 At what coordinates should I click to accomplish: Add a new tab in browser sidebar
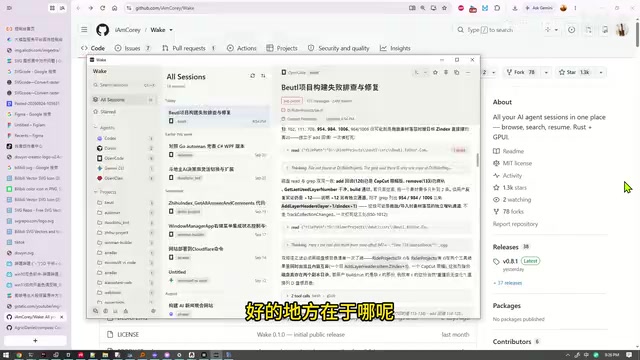tap(35, 340)
